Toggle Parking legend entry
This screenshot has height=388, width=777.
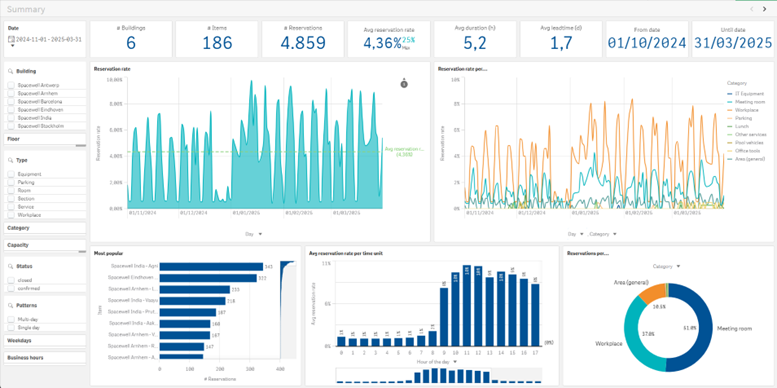point(739,118)
